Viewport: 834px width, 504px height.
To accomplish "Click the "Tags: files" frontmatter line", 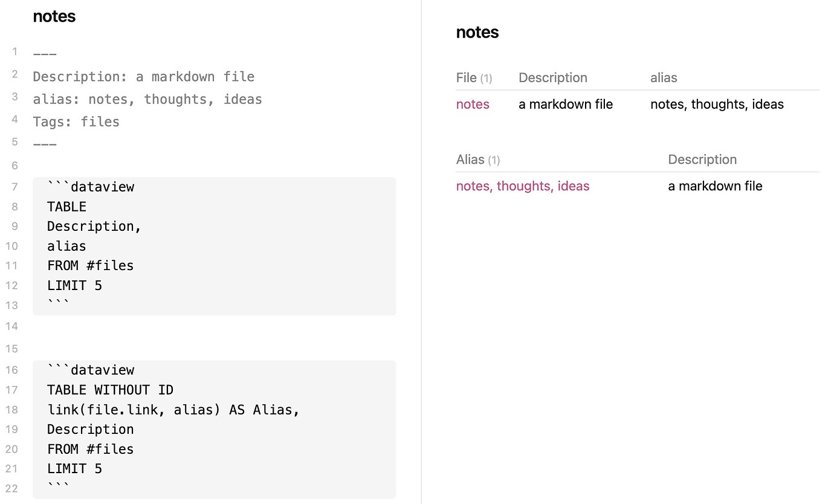I will click(76, 121).
